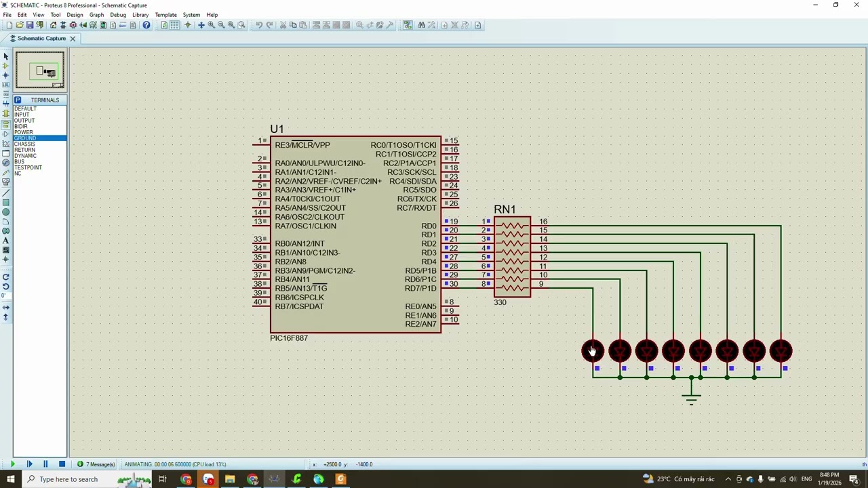Click the taskbar search box

point(88,479)
